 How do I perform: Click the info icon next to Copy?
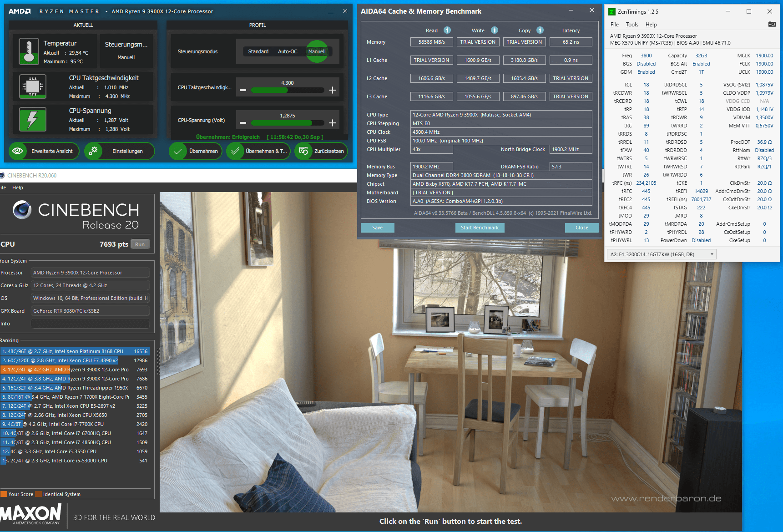[x=540, y=30]
